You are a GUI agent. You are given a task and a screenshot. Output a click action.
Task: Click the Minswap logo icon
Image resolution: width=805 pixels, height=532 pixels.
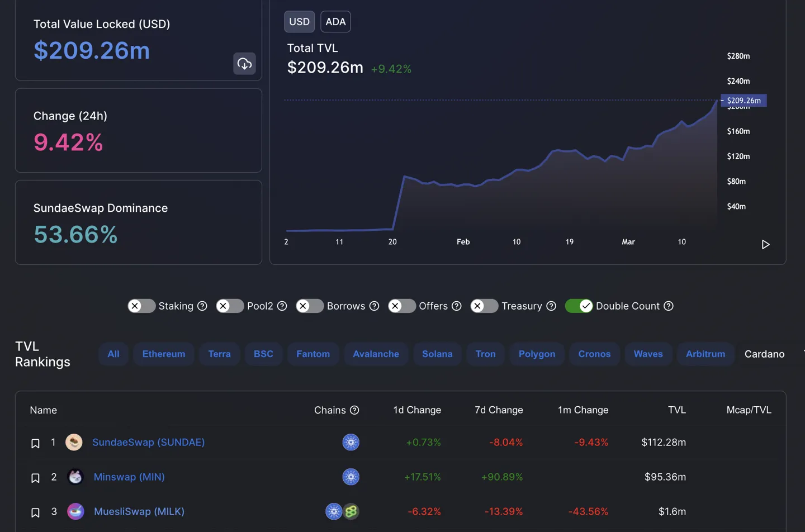(75, 477)
